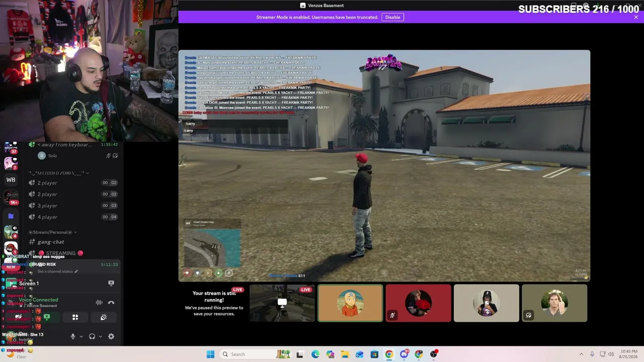Viewport: 644px width, 362px height.
Task: Mute the microphone in Discord user panel
Action: 73,336
